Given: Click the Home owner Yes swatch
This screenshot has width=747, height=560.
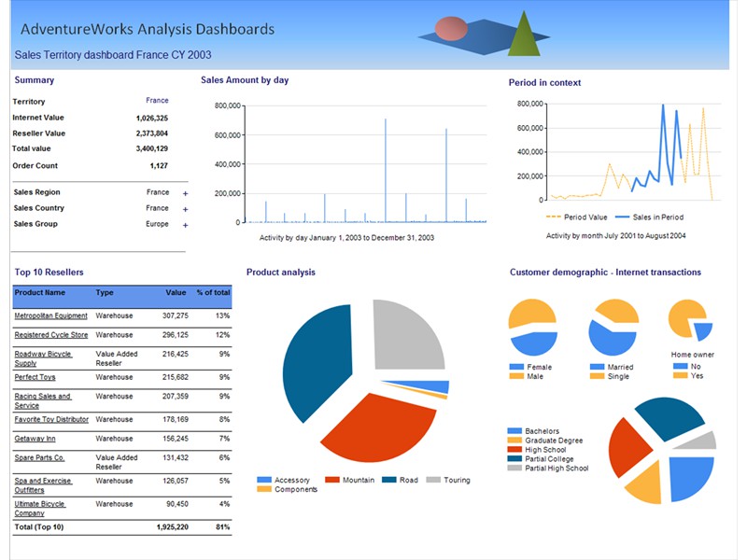Looking at the screenshot, I should tap(681, 376).
